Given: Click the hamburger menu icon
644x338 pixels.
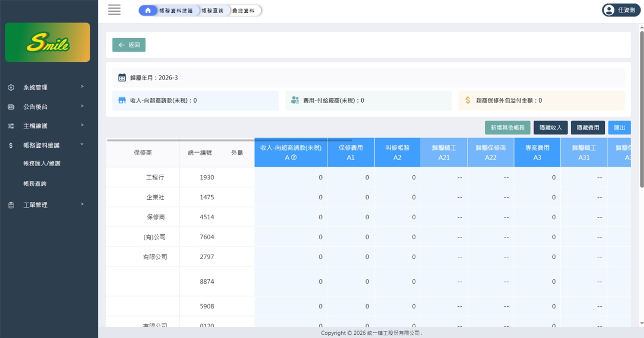Looking at the screenshot, I should [114, 10].
